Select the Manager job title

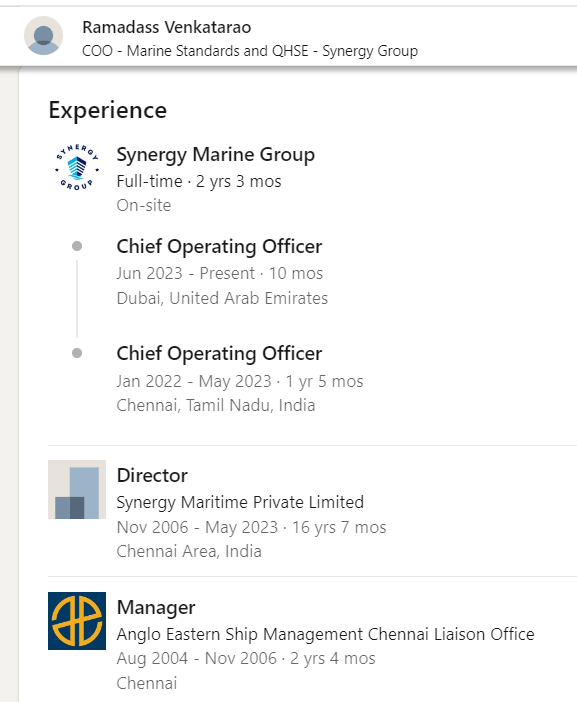(x=156, y=608)
